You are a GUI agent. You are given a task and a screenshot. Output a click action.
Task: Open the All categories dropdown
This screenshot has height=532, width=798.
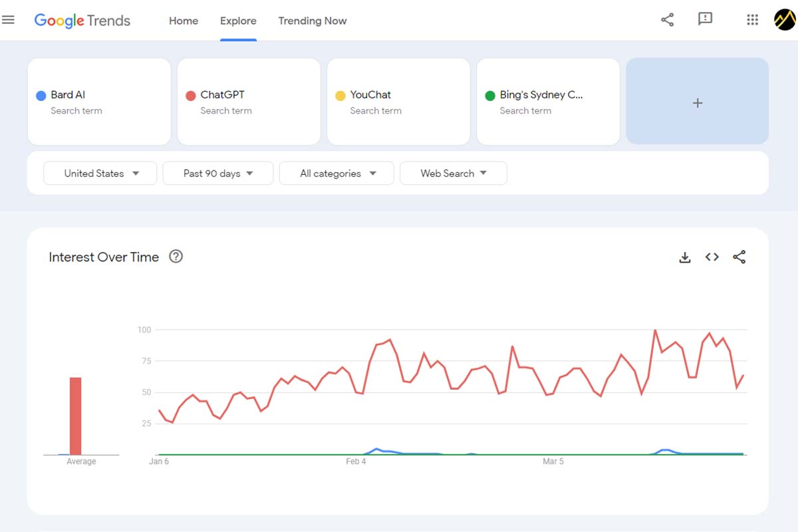click(x=336, y=173)
